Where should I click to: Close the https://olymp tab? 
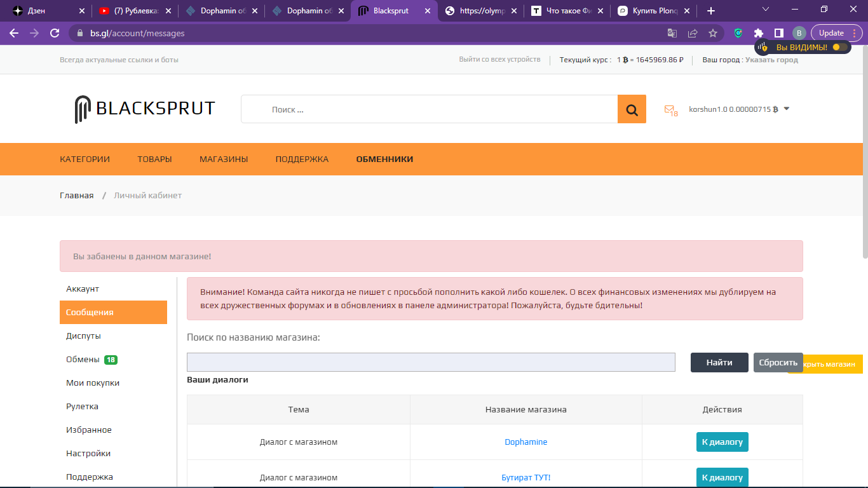click(513, 11)
